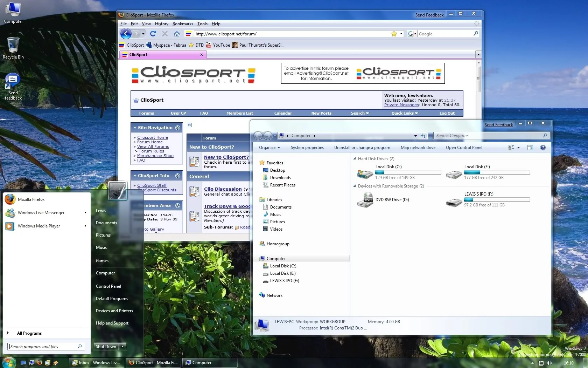Open the YouTube bookmark
This screenshot has width=588, height=368.
(218, 45)
